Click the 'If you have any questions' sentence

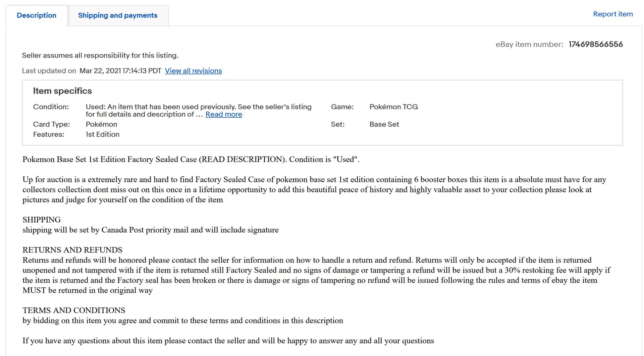[228, 341]
